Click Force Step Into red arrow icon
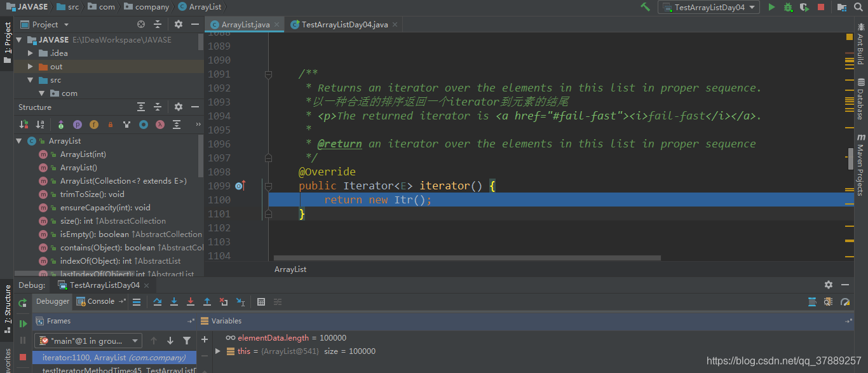 click(191, 302)
